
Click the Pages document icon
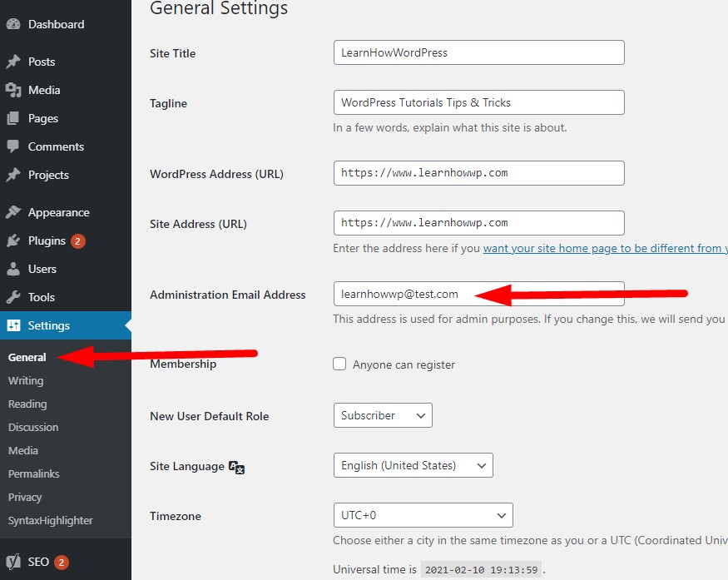pyautogui.click(x=13, y=118)
